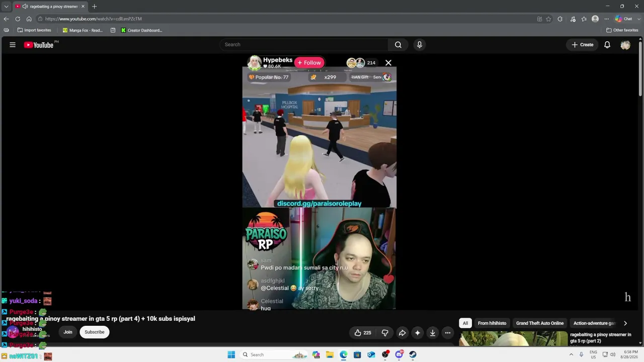The width and height of the screenshot is (644, 362).
Task: Select the Action-adventure games chip
Action: pos(594,323)
